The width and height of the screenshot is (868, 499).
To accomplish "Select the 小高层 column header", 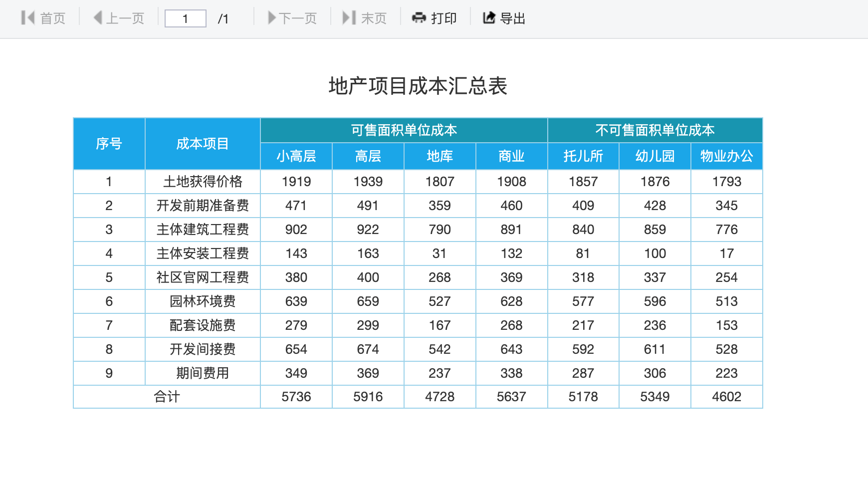I will click(x=296, y=156).
